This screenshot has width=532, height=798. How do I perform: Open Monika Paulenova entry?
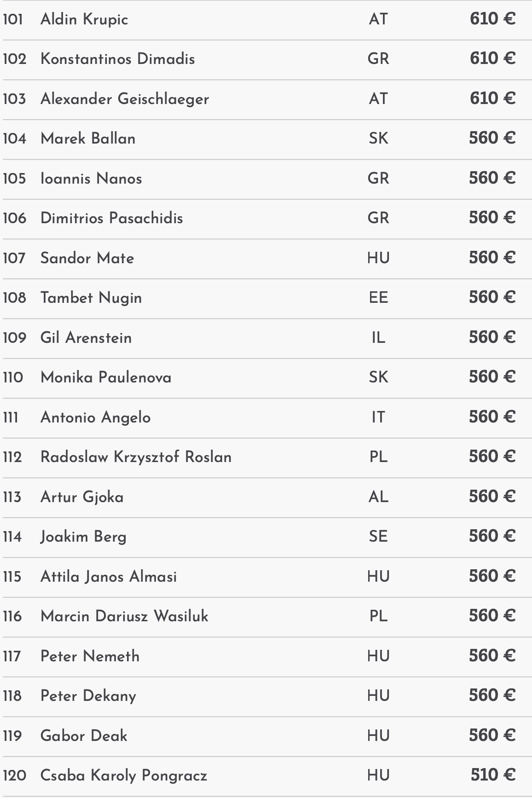(106, 377)
